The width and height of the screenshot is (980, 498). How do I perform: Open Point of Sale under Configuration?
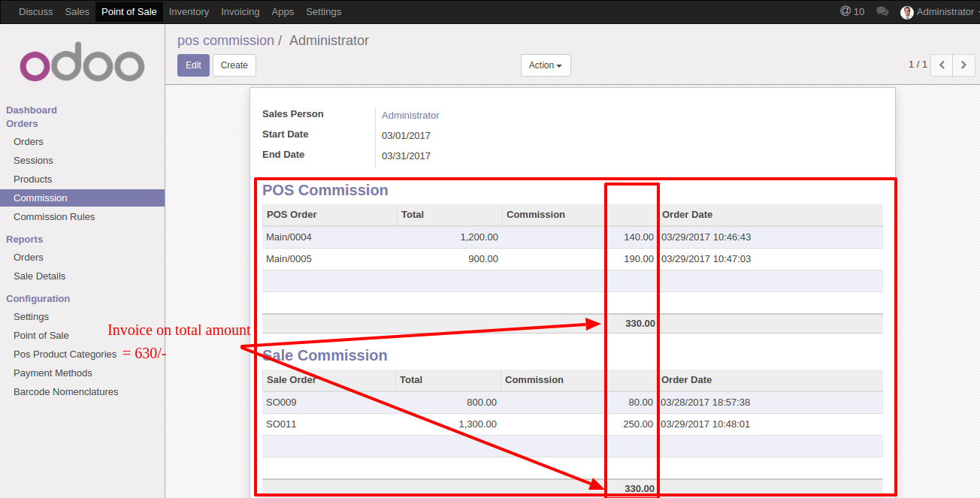[41, 336]
